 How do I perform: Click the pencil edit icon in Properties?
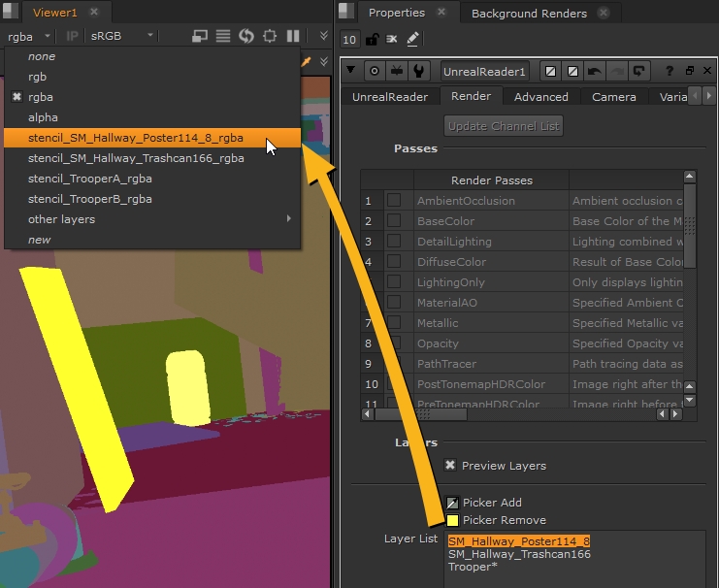coord(413,39)
